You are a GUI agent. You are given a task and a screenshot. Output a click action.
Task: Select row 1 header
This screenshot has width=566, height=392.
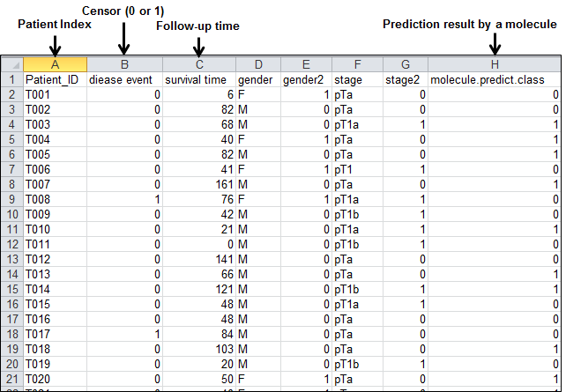tap(12, 79)
